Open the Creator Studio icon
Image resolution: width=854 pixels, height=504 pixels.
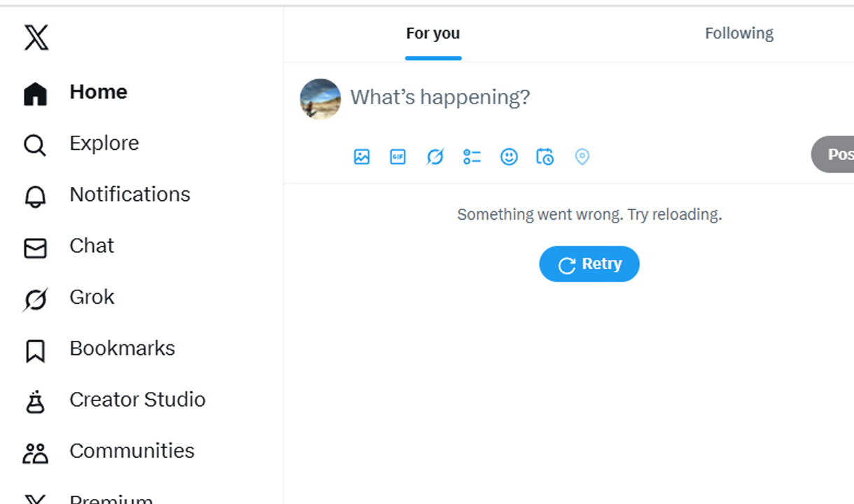pos(35,402)
